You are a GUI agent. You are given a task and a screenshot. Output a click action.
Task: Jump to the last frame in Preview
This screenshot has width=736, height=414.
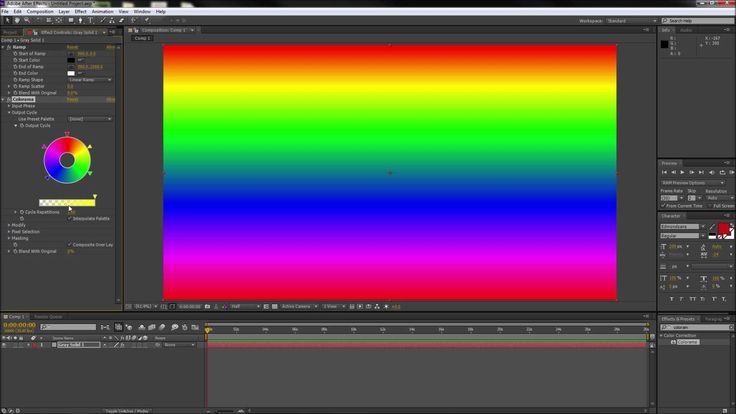(x=701, y=172)
